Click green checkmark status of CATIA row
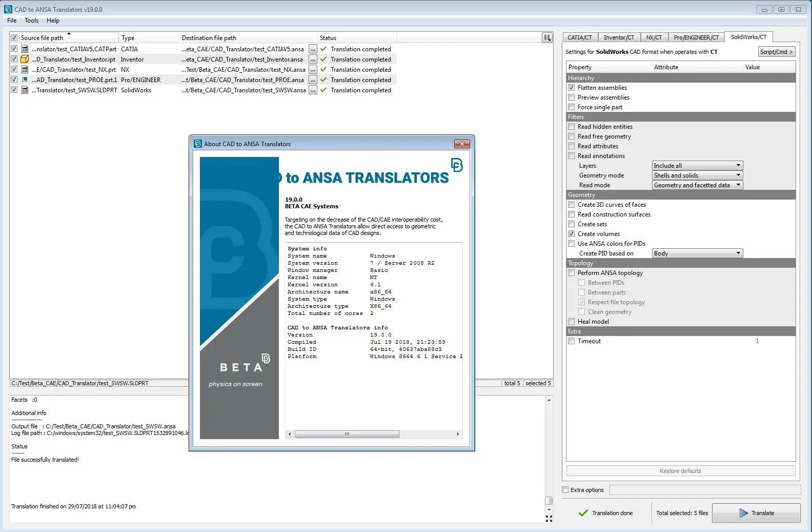812x532 pixels. click(323, 49)
